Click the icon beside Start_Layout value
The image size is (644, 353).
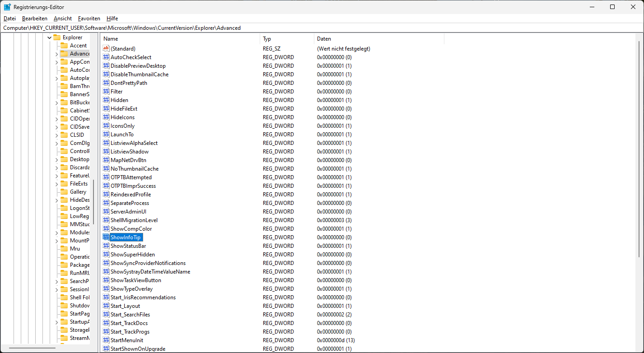point(106,306)
